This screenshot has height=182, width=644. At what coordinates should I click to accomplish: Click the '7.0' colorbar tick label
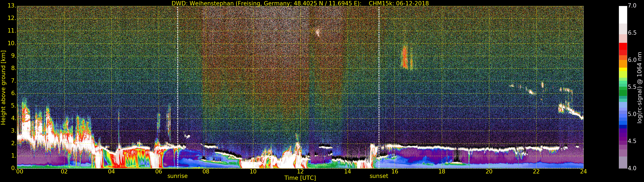click(632, 6)
